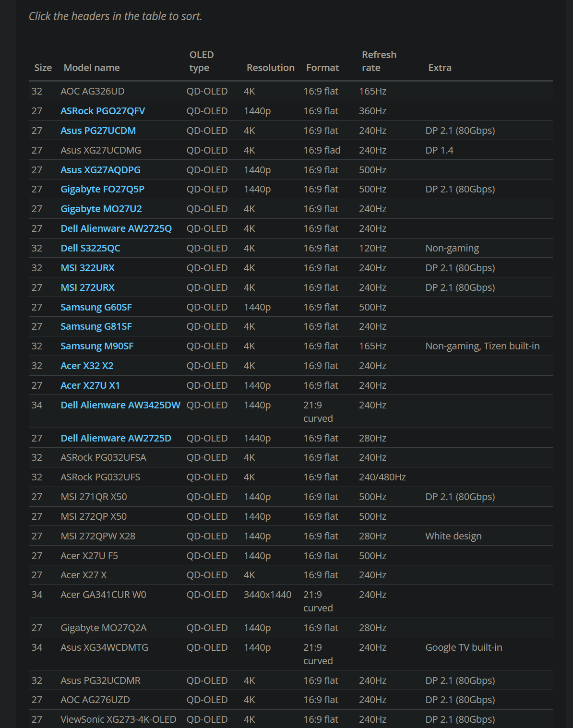Viewport: 573px width, 728px height.
Task: Click the ASRock PG032UFSA model name
Action: (103, 457)
